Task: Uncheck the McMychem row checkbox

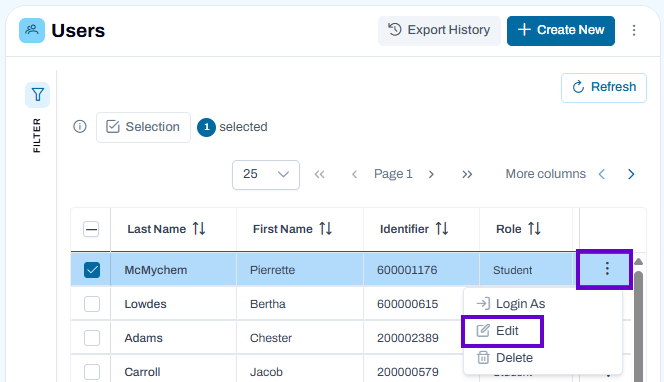Action: [x=92, y=270]
